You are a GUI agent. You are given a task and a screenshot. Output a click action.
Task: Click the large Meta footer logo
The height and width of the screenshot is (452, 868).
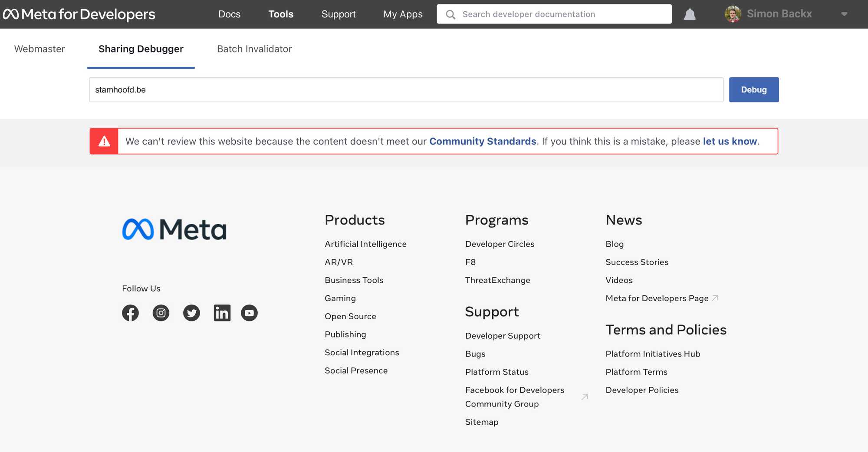[174, 229]
